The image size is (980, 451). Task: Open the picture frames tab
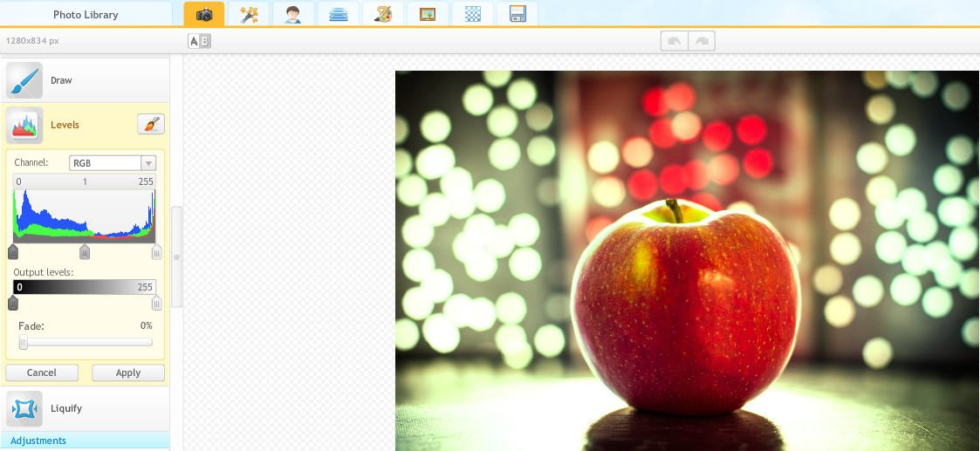pyautogui.click(x=427, y=14)
